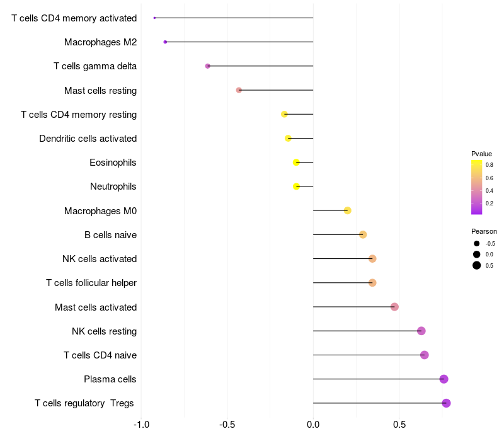Select the T cells CD4 naive dot
The height and width of the screenshot is (441, 504).
tap(424, 355)
